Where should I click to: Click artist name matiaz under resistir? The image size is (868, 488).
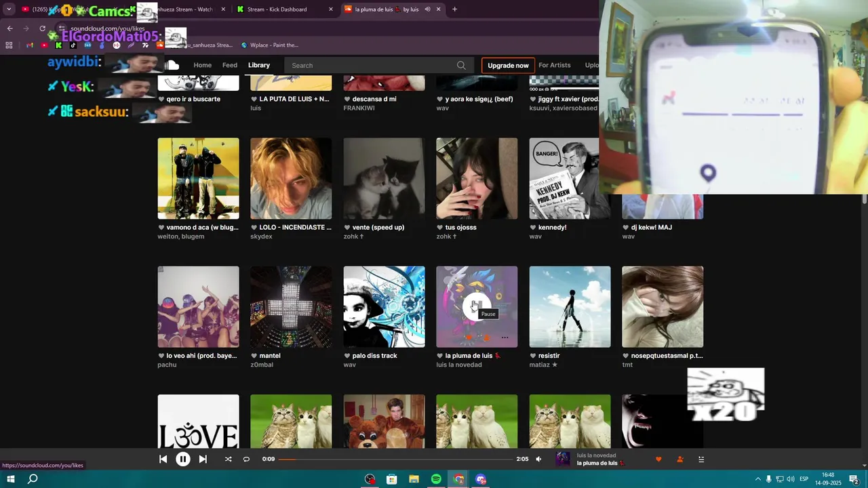543,365
